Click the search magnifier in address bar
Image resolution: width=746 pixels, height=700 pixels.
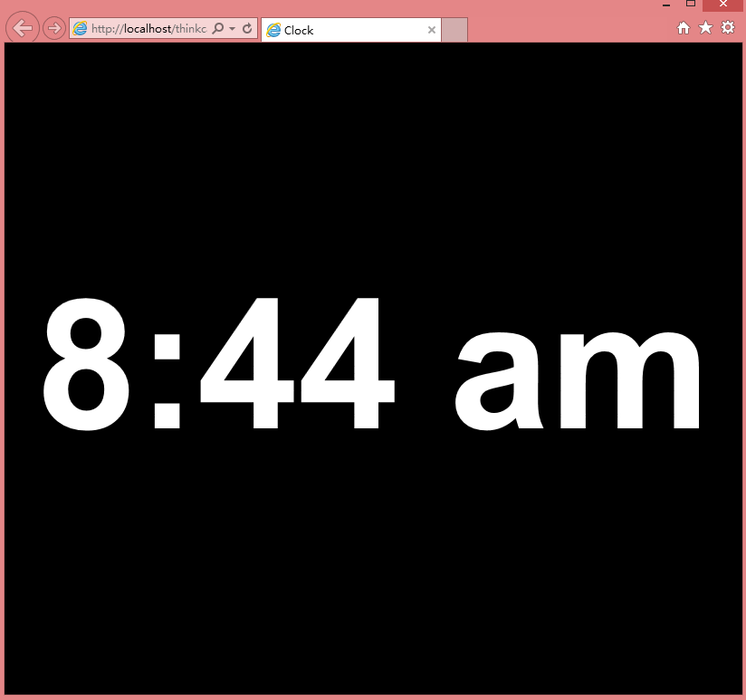pos(218,28)
